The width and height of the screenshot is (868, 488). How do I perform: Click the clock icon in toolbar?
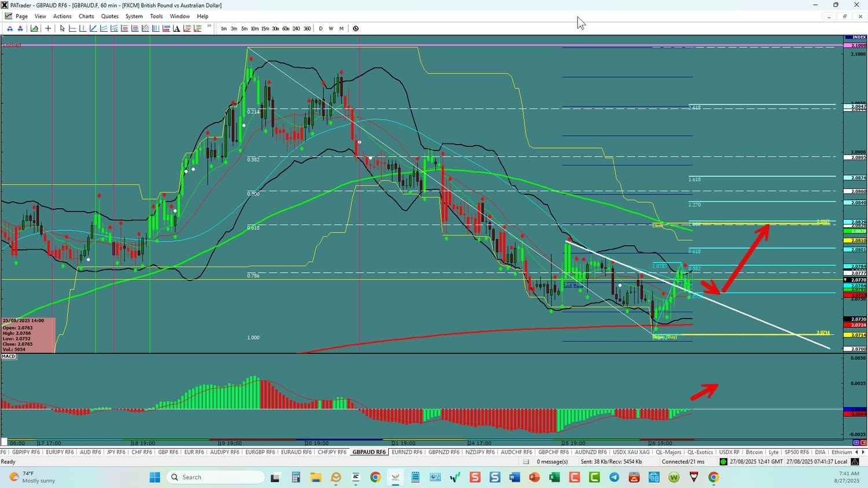pyautogui.click(x=356, y=28)
